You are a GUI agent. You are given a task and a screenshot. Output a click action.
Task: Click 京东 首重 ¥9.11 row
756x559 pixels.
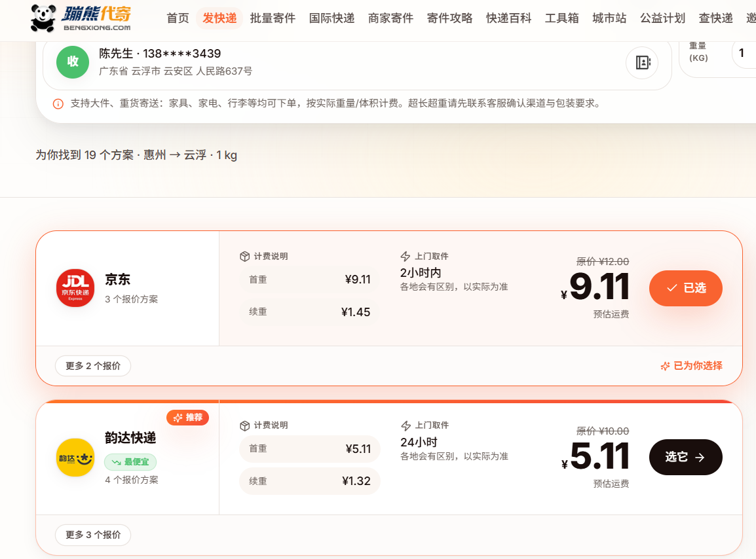[x=309, y=279]
